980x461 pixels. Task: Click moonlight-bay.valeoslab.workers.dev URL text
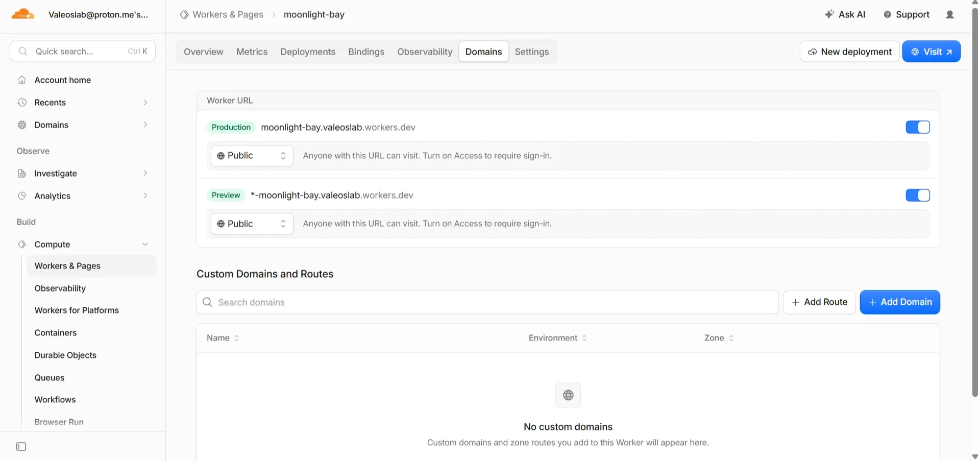click(338, 127)
